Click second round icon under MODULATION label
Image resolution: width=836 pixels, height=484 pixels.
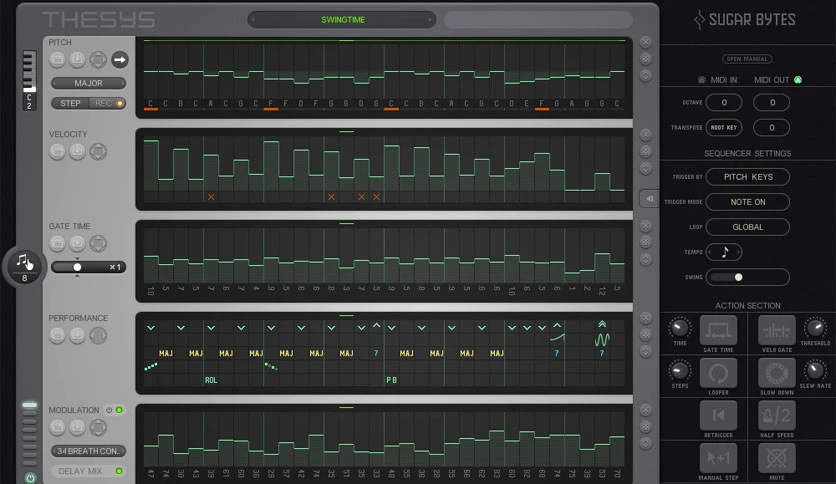[77, 427]
